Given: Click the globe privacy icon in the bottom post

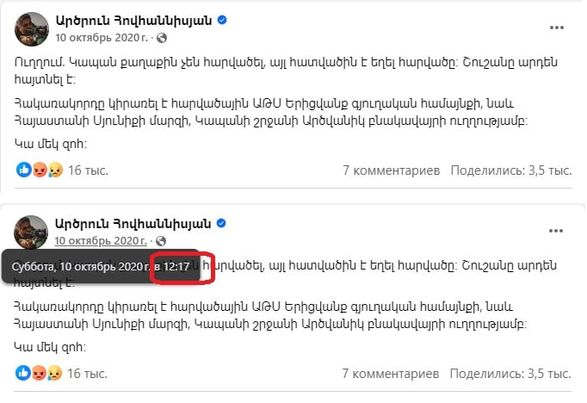Looking at the screenshot, I should coord(161,241).
